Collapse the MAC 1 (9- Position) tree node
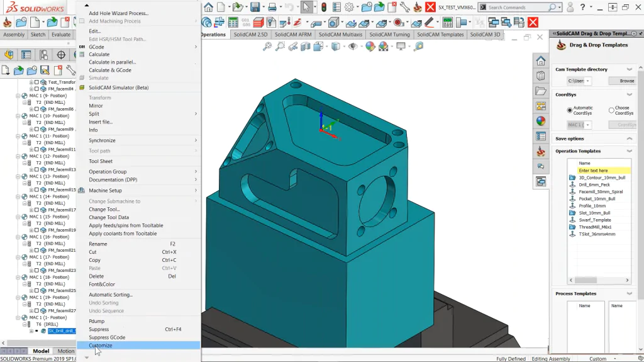 [18, 96]
